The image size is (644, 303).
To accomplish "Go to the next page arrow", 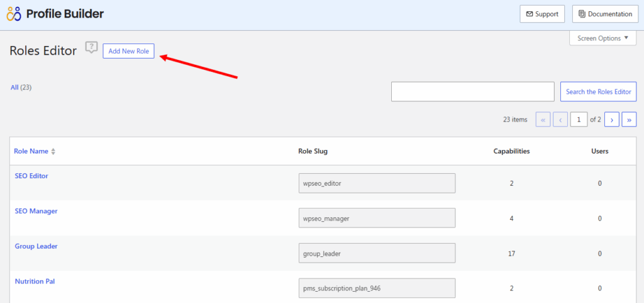I will 612,119.
